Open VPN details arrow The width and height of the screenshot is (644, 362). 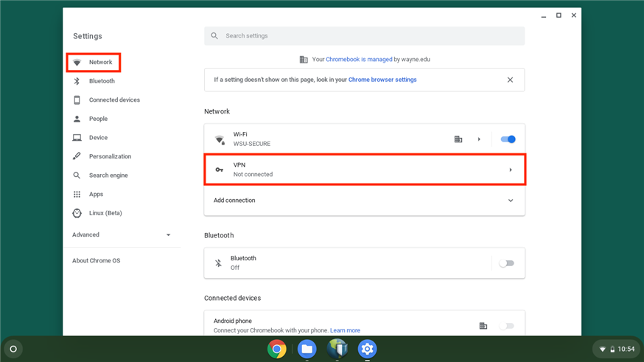[511, 170]
